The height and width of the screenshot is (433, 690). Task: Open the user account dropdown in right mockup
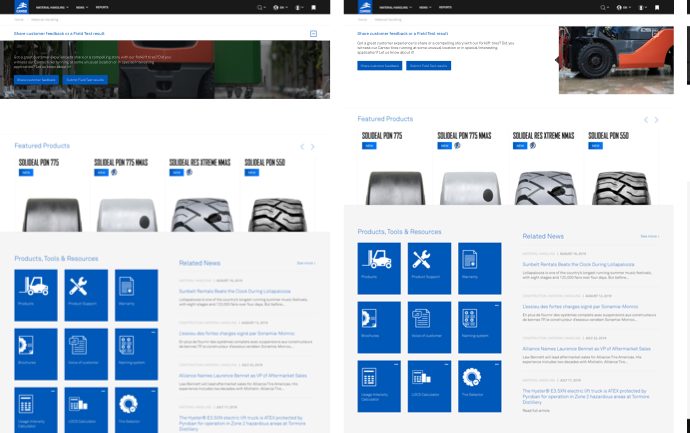tap(642, 7)
